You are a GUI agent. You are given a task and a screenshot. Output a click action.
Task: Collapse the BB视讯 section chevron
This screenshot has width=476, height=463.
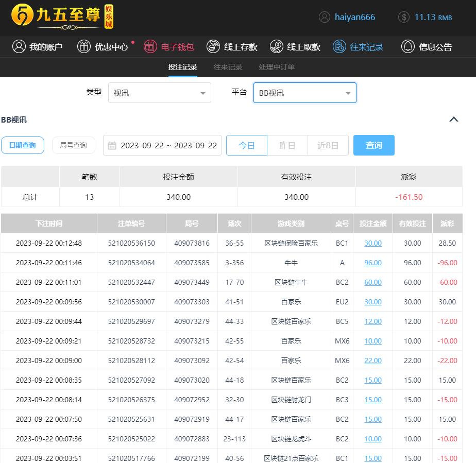tap(454, 119)
